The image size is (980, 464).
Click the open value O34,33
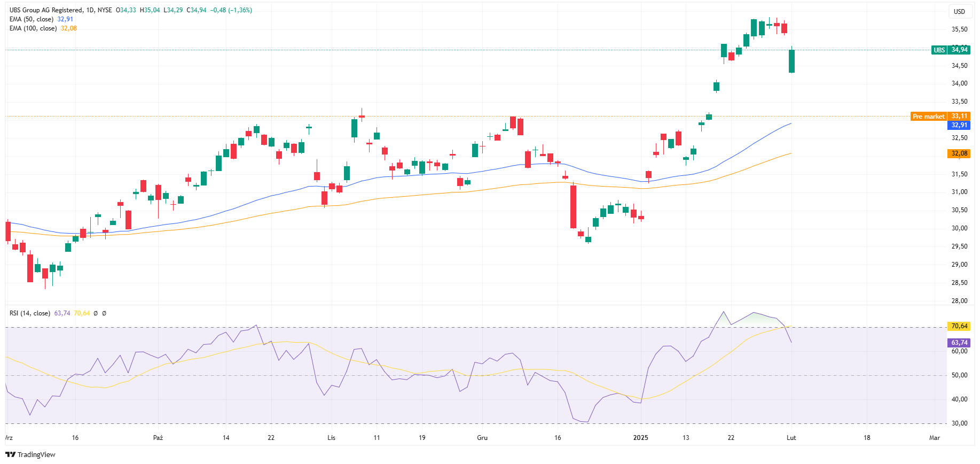click(126, 10)
